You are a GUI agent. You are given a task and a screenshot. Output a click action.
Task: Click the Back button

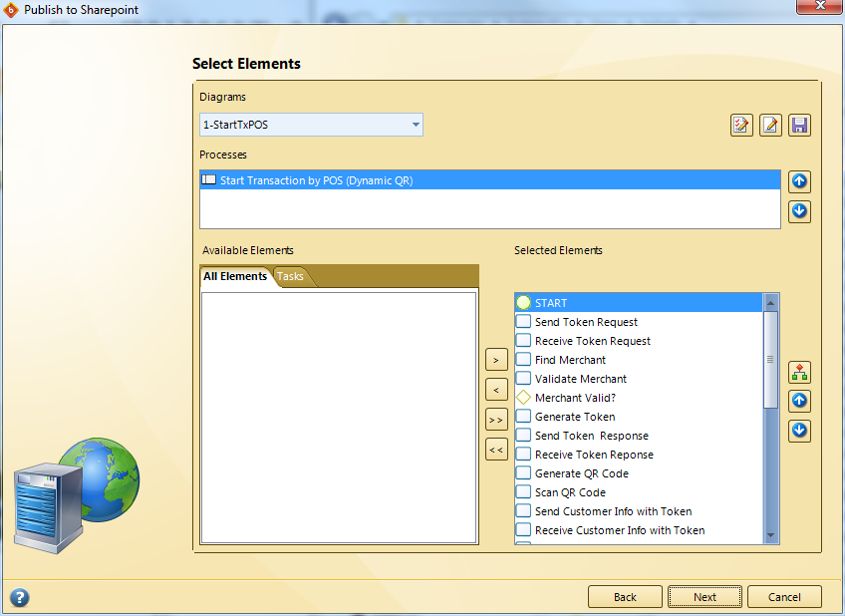(x=625, y=597)
